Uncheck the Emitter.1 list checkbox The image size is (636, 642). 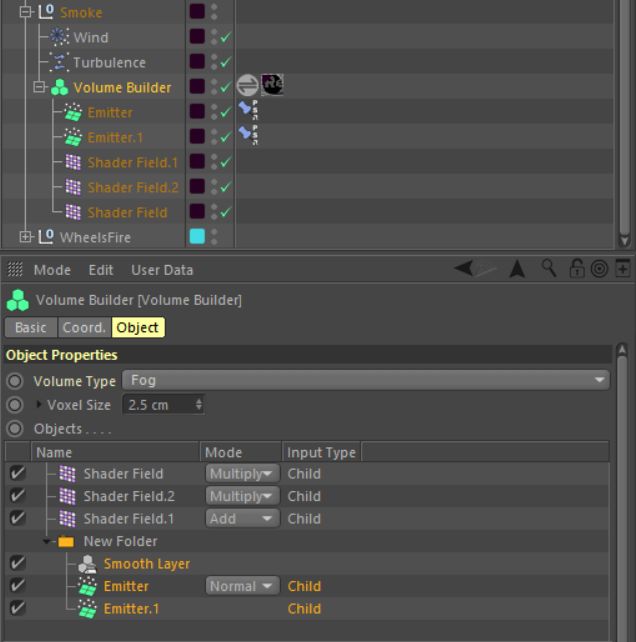17,608
